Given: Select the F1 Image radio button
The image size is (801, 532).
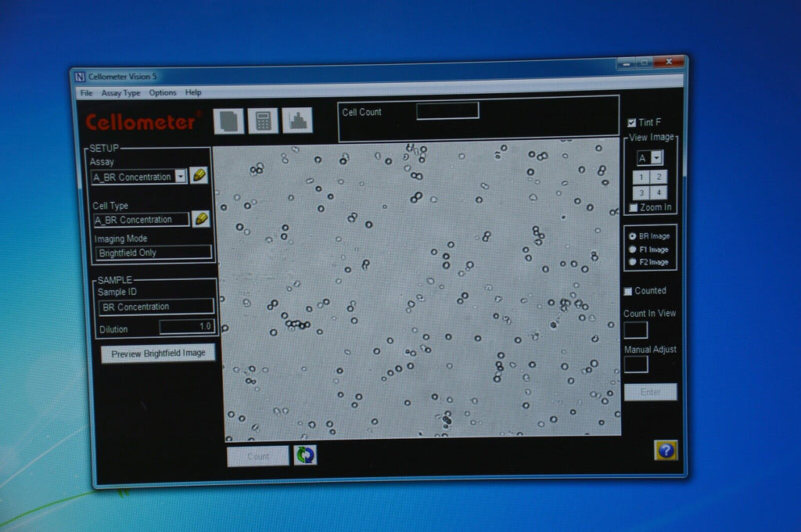Looking at the screenshot, I should 632,250.
